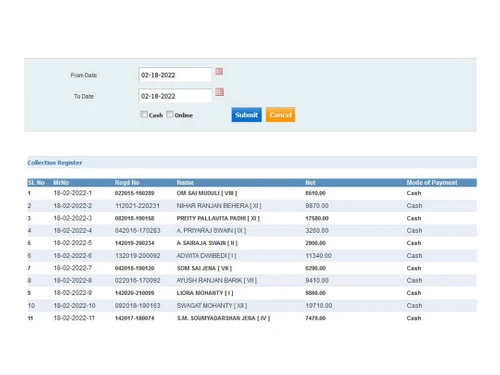Click the MrNo column header
The height and width of the screenshot is (375, 500).
coord(61,182)
